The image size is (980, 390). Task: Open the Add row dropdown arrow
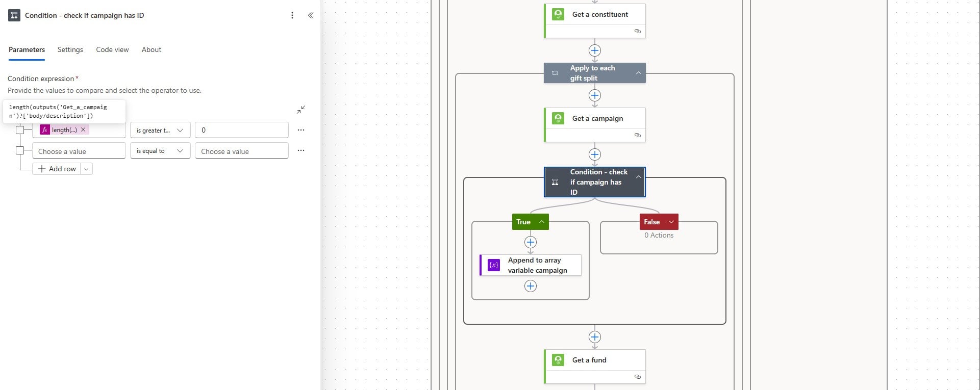86,169
